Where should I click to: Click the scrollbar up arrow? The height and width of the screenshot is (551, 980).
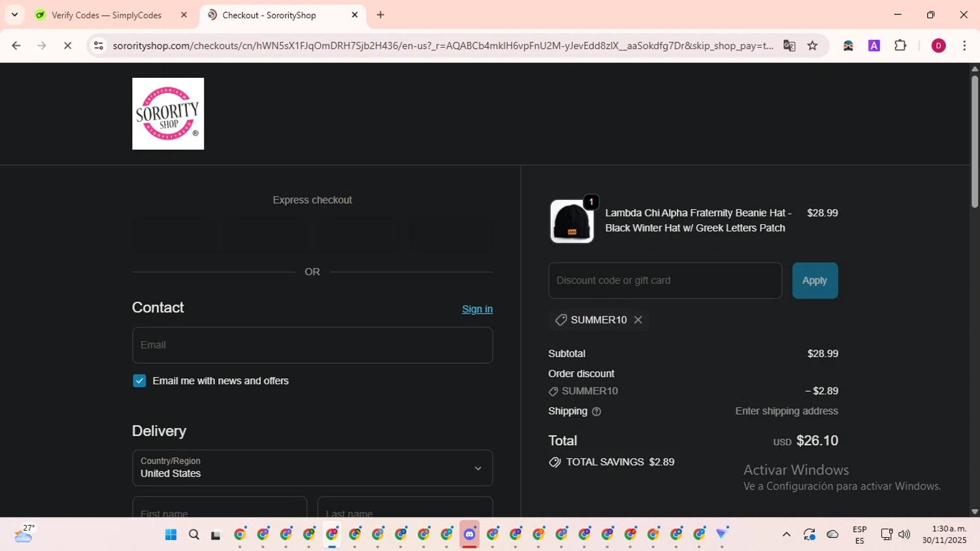pos(975,69)
